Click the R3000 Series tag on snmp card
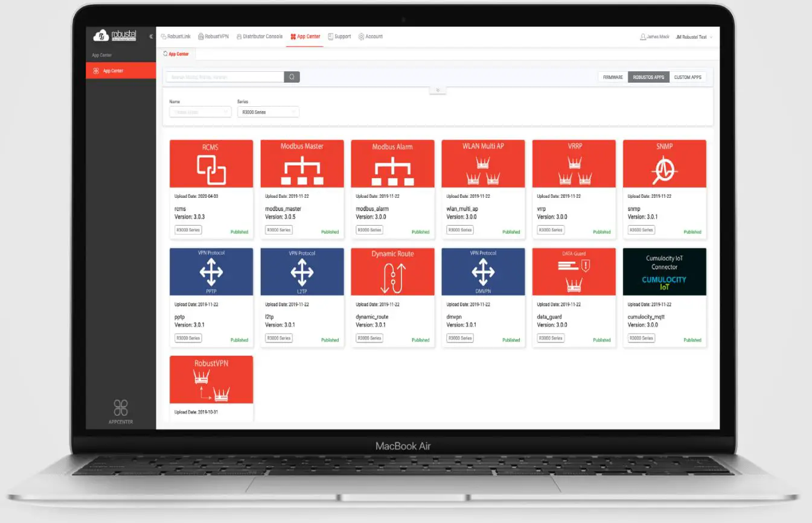 [641, 230]
